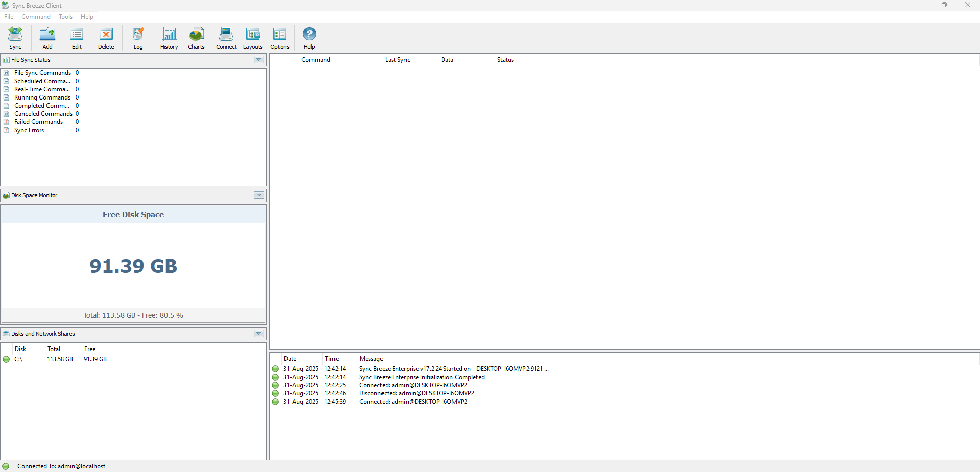Open the History report
980x472 pixels.
point(169,38)
